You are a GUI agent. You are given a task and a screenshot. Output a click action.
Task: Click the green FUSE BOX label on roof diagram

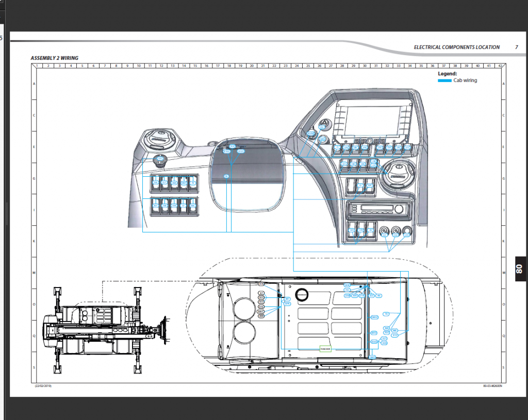coord(325,348)
